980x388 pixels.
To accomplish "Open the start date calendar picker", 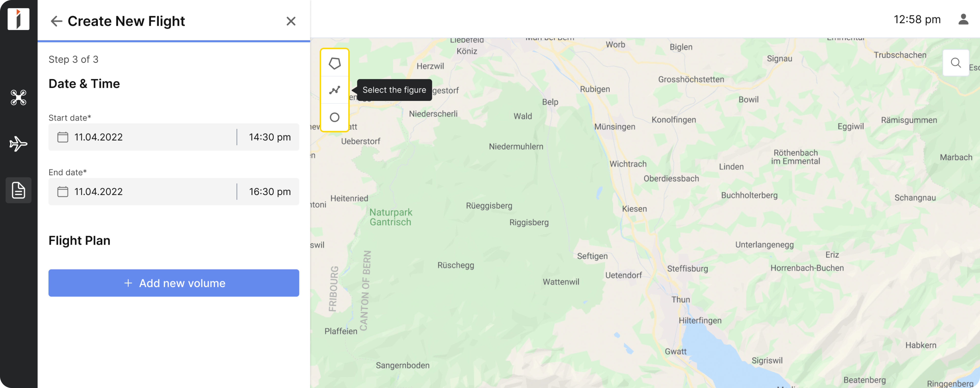I will click(x=63, y=137).
